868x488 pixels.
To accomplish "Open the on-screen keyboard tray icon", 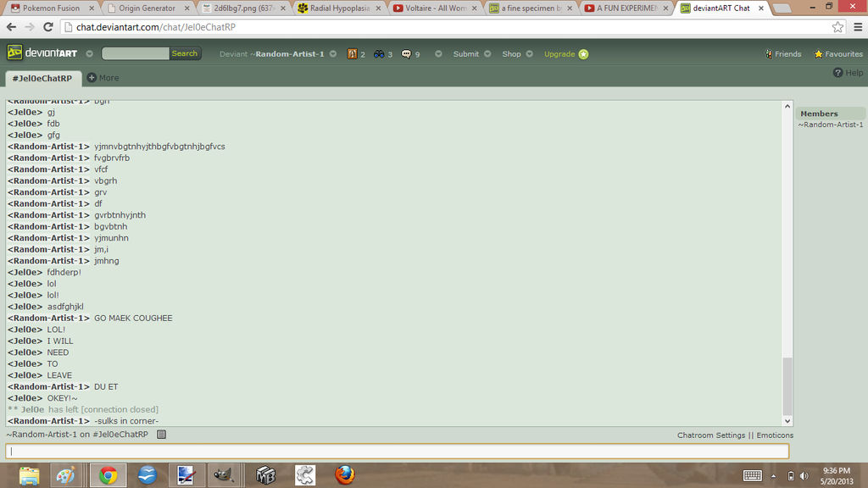I will pos(753,475).
